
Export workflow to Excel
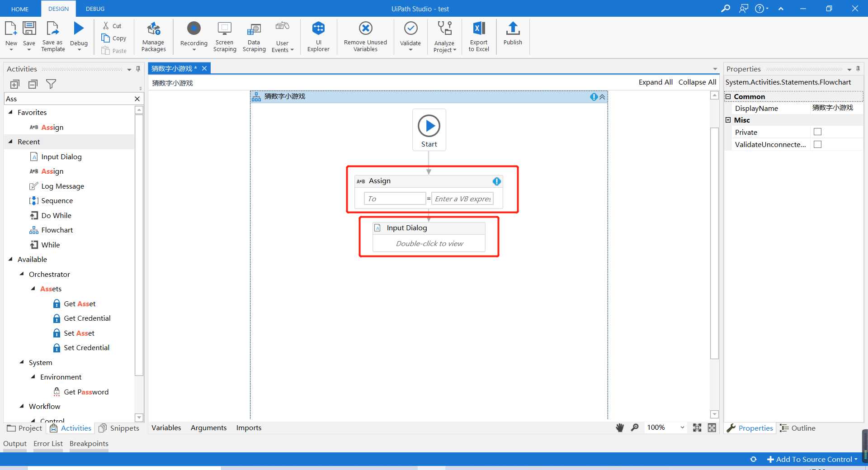click(x=479, y=36)
